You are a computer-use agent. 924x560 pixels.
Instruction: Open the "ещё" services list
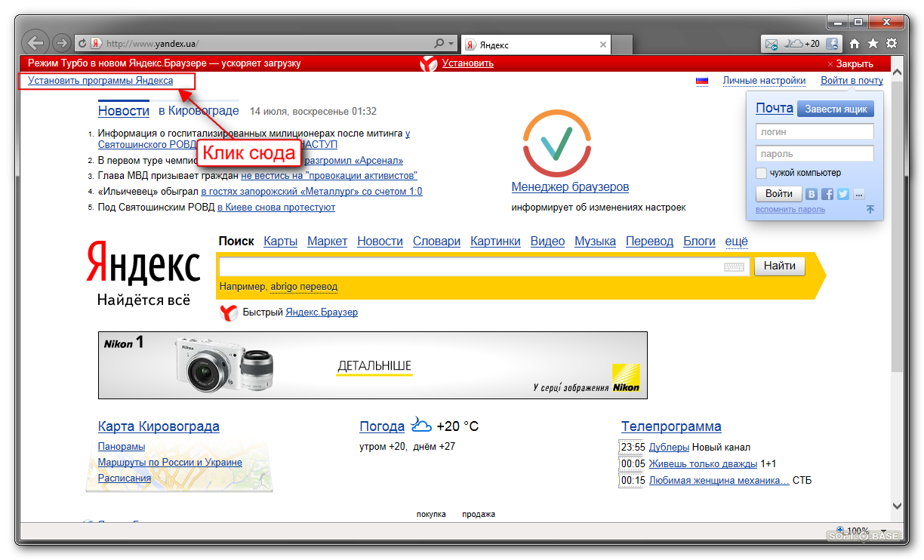pyautogui.click(x=736, y=242)
